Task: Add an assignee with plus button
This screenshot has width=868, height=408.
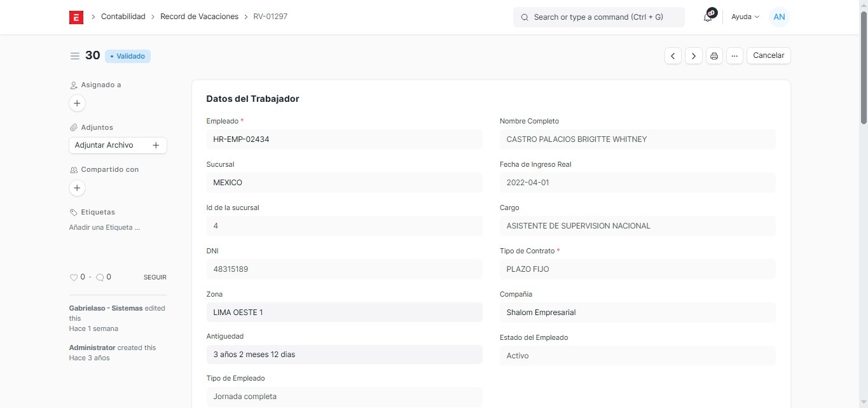Action: coord(77,103)
